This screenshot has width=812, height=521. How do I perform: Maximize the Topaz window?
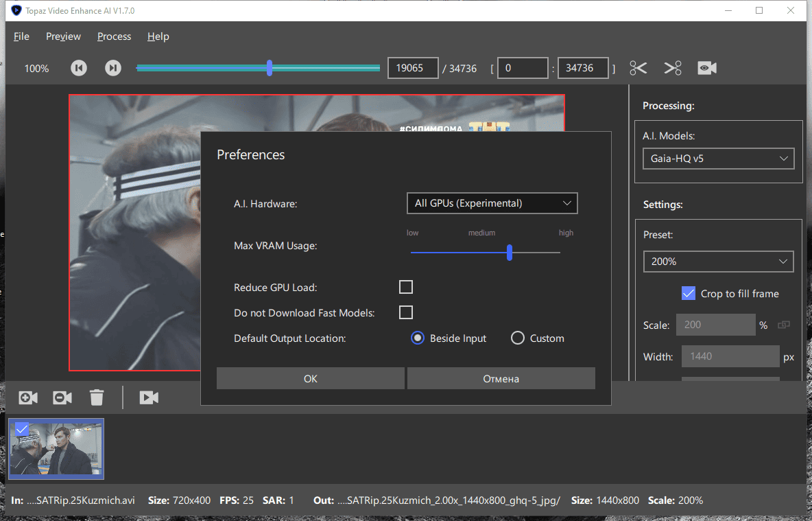point(759,10)
